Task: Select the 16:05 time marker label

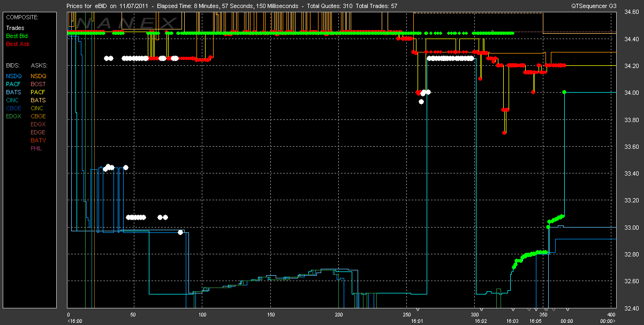Action: pyautogui.click(x=535, y=321)
